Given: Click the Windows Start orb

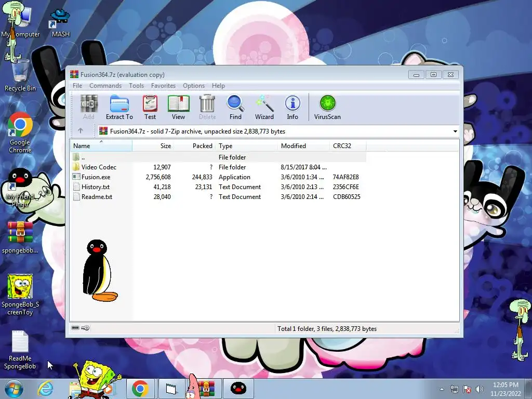Looking at the screenshot, I should [x=14, y=389].
